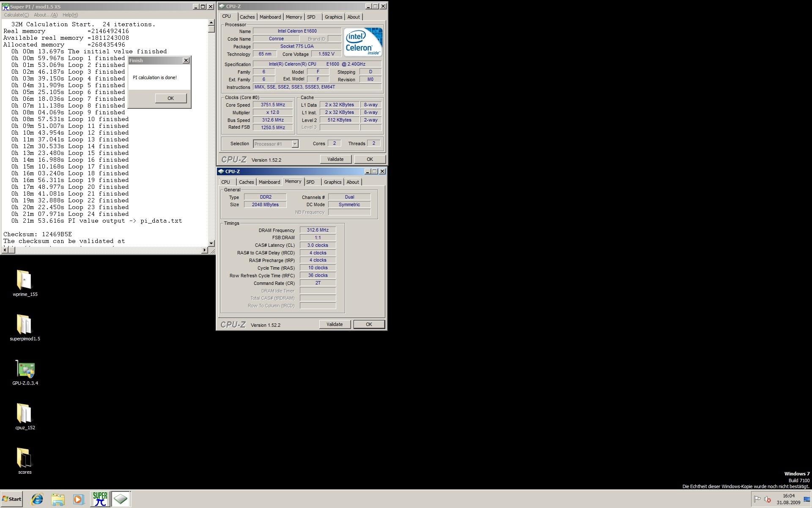Click the memory Size 2048 MBytes field
Viewport: 812px width, 508px height.
(265, 205)
